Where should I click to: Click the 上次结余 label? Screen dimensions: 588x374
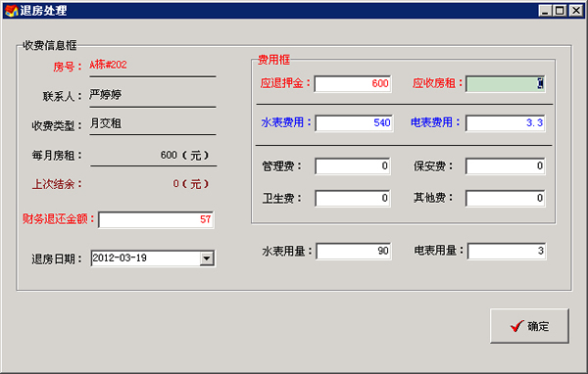[x=57, y=184]
